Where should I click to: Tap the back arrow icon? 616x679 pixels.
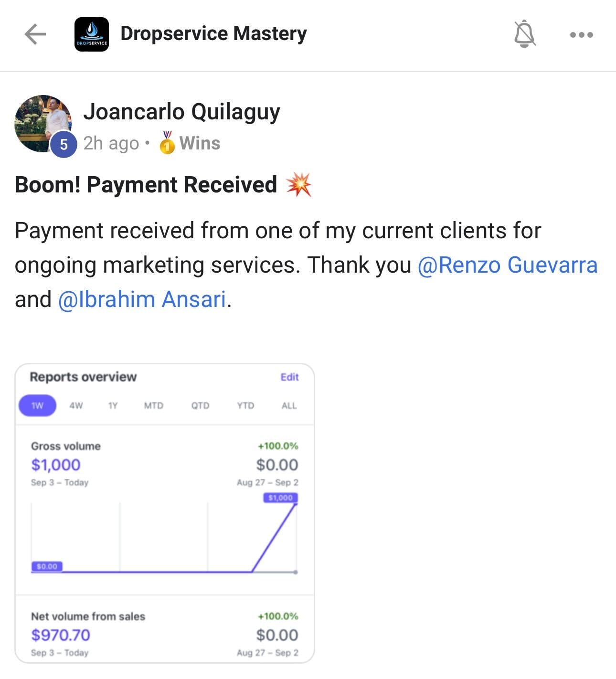tap(35, 34)
